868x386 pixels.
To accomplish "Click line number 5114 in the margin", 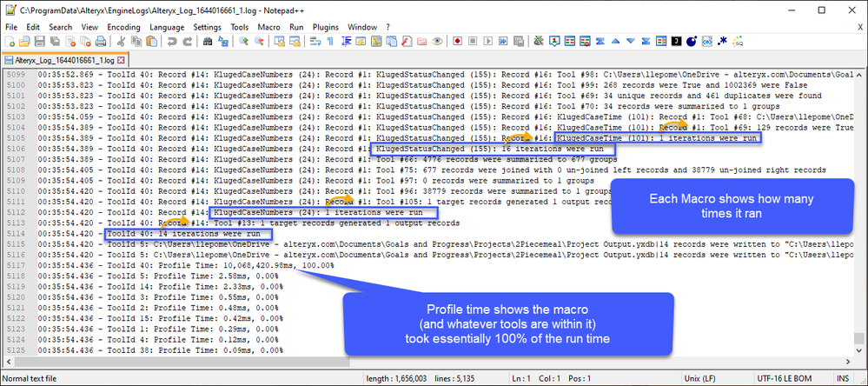I will pos(17,234).
